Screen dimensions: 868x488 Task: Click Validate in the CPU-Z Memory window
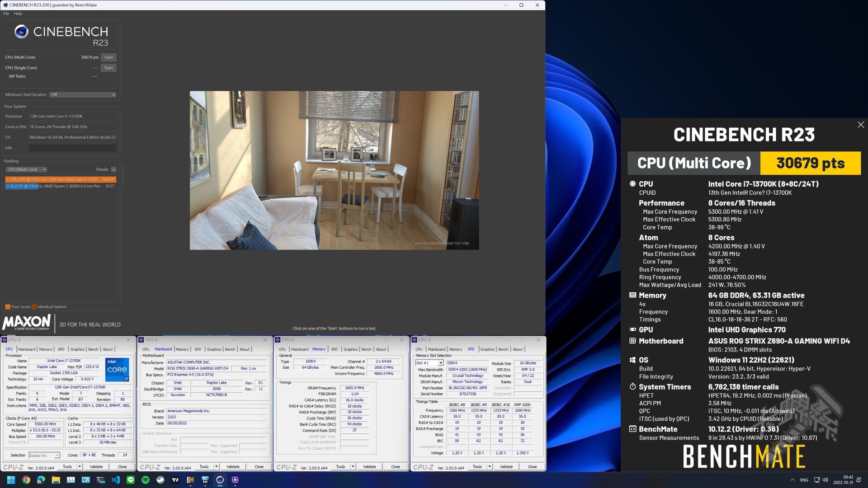point(369,467)
